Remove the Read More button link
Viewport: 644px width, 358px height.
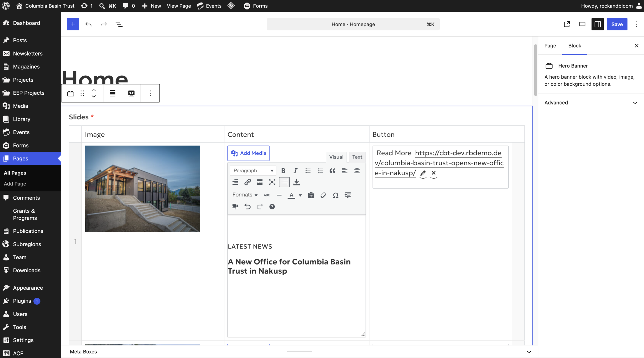(433, 173)
